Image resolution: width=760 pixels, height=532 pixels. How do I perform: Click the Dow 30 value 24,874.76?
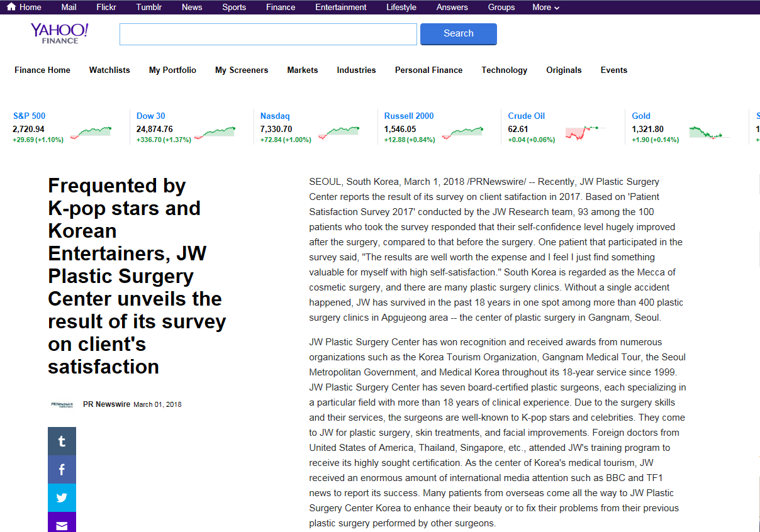(155, 129)
